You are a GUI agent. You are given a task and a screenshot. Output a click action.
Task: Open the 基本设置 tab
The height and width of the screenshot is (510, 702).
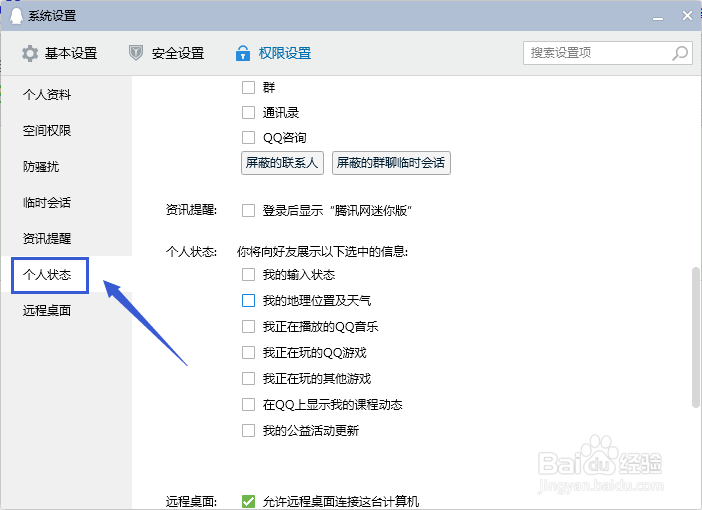pos(60,53)
